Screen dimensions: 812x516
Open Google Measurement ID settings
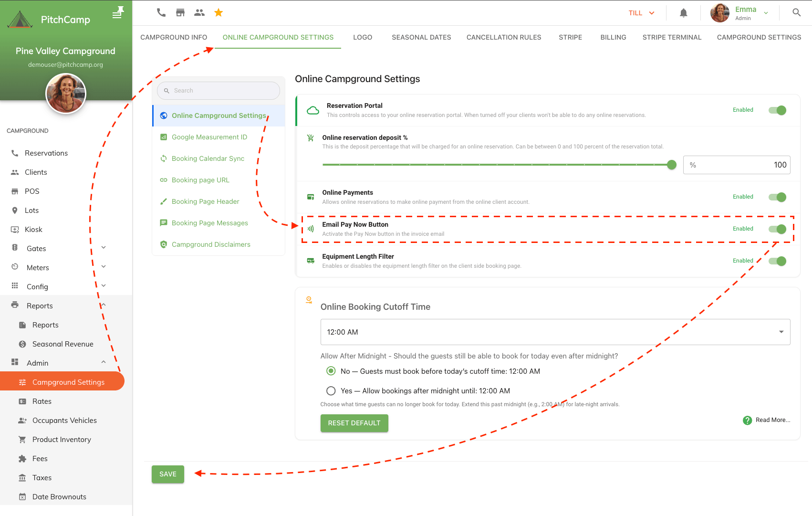click(219, 137)
